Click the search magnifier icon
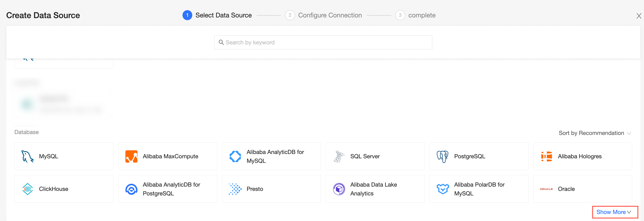Screen dimensions: 644x221 (x=221, y=42)
